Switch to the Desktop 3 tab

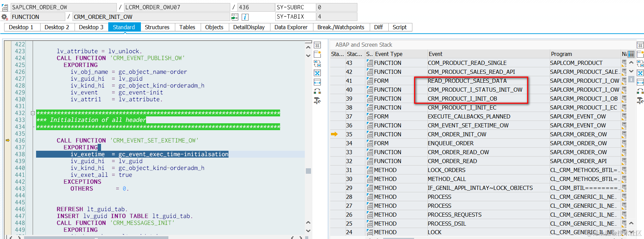91,27
